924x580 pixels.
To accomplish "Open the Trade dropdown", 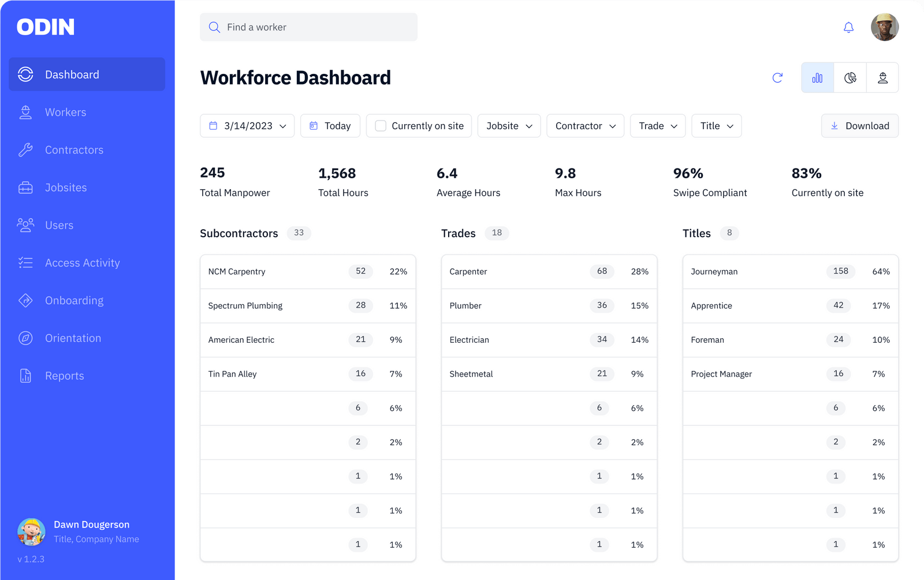I will pyautogui.click(x=657, y=125).
